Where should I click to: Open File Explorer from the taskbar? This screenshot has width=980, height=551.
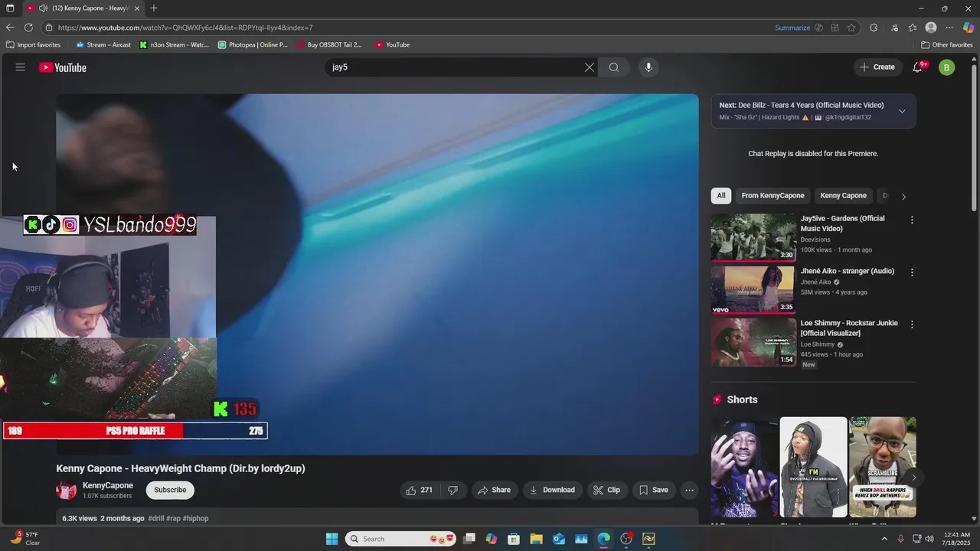coord(536,539)
